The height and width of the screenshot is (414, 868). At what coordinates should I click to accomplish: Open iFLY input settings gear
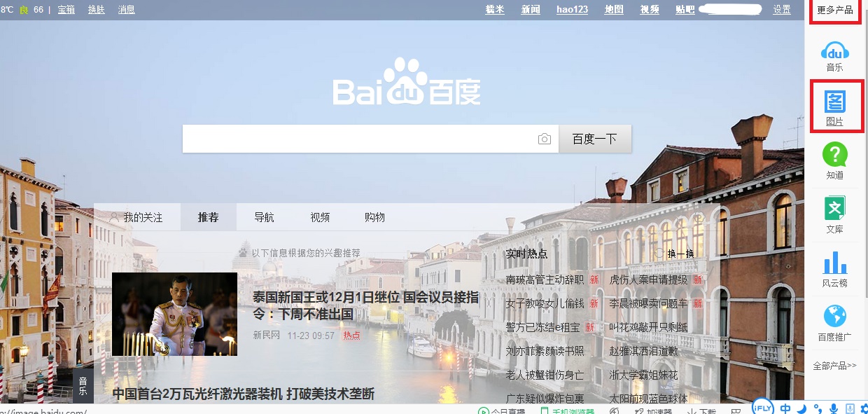[864, 408]
